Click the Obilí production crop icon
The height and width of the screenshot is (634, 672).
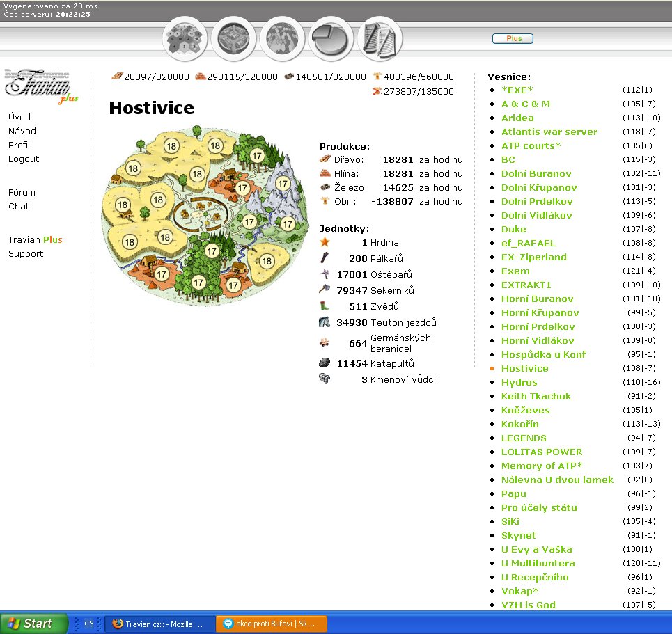click(x=325, y=200)
